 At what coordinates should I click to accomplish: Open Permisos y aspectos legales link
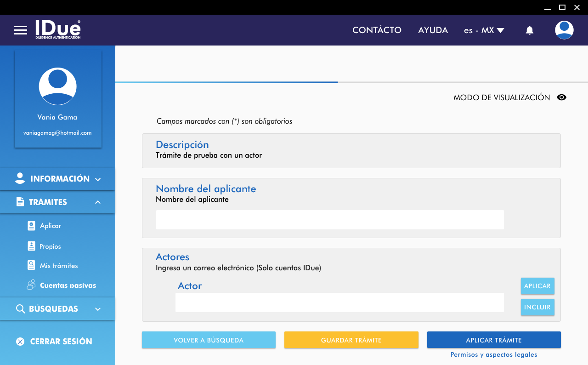pyautogui.click(x=493, y=355)
